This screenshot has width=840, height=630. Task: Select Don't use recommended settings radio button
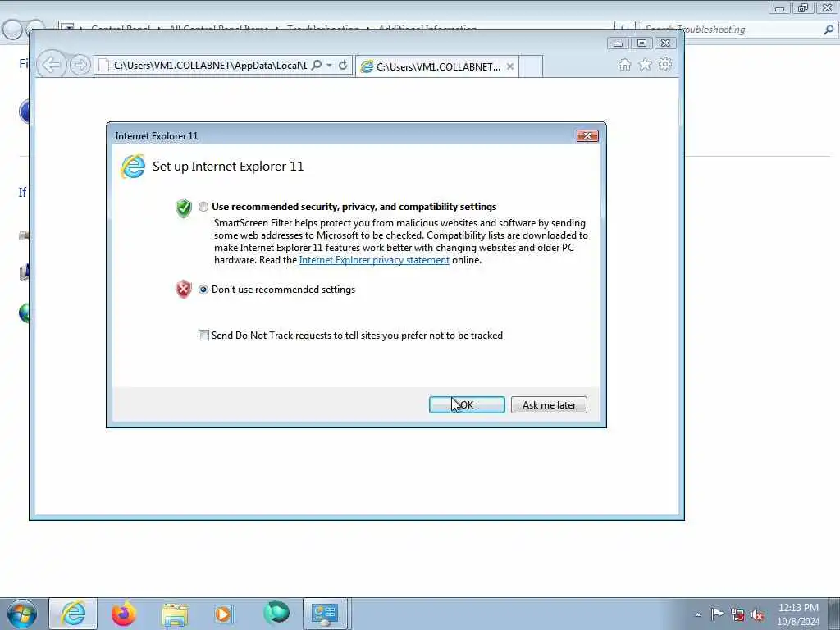(x=203, y=290)
